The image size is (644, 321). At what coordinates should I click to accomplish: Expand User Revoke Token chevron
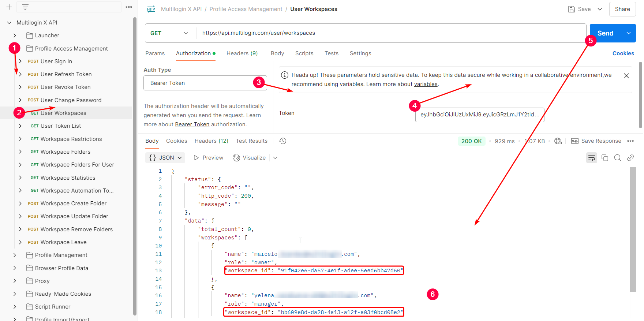coord(20,87)
